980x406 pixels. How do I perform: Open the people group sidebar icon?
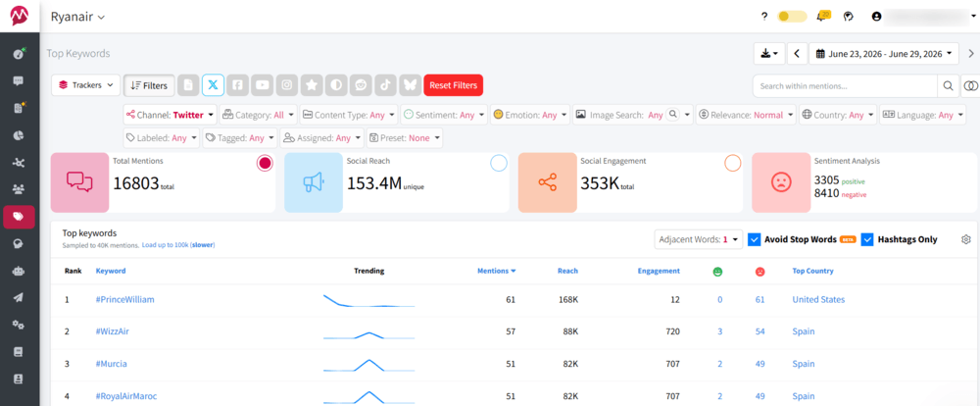click(x=18, y=189)
